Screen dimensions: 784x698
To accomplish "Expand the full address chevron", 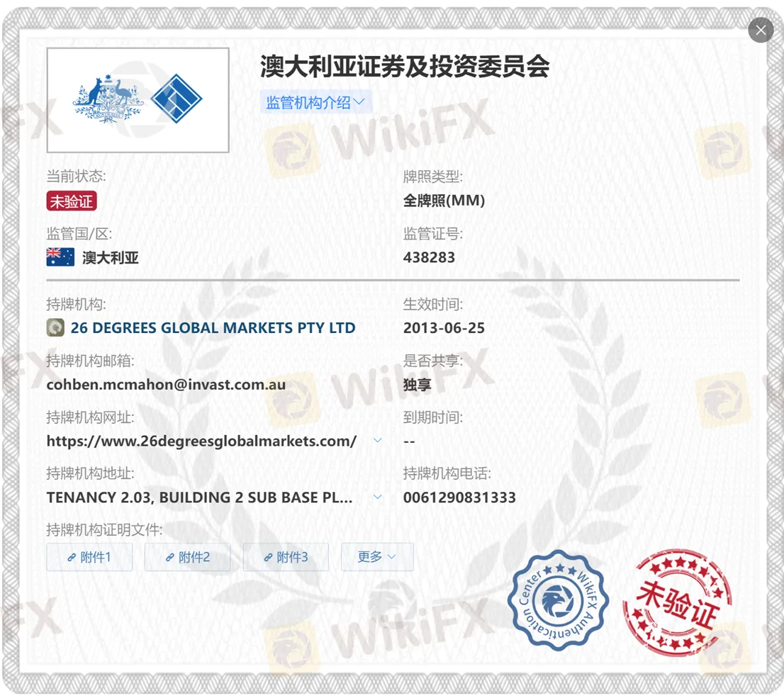I will (378, 497).
